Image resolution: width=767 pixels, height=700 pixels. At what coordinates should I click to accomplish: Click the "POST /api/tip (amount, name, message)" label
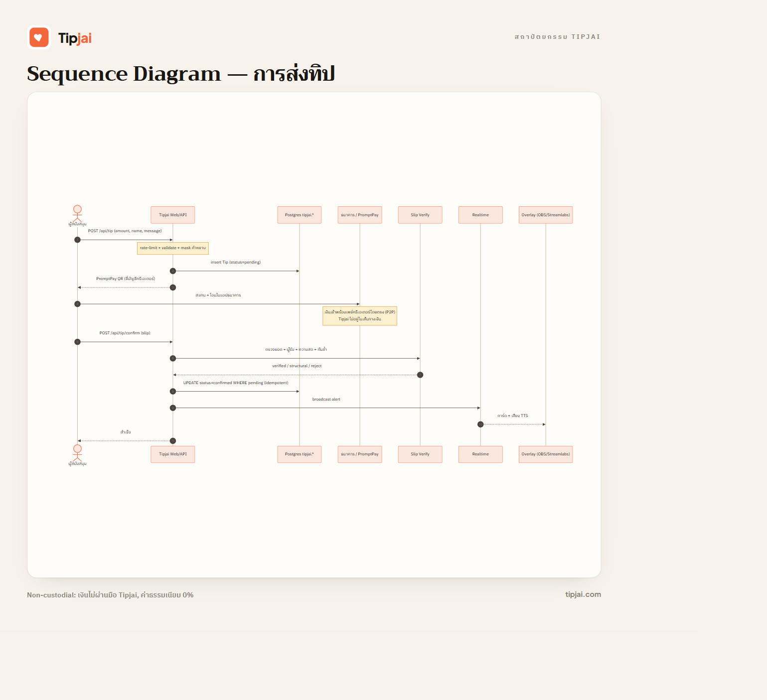pos(125,231)
